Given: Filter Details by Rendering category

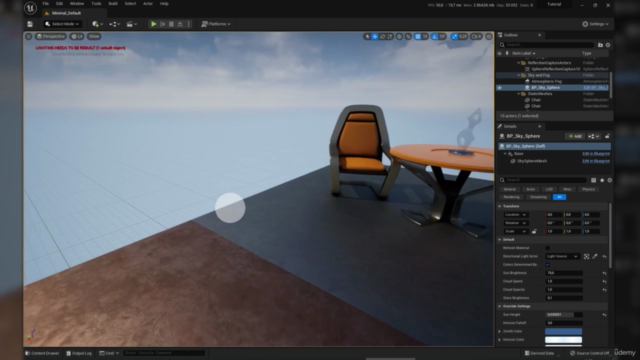Looking at the screenshot, I should tap(511, 197).
